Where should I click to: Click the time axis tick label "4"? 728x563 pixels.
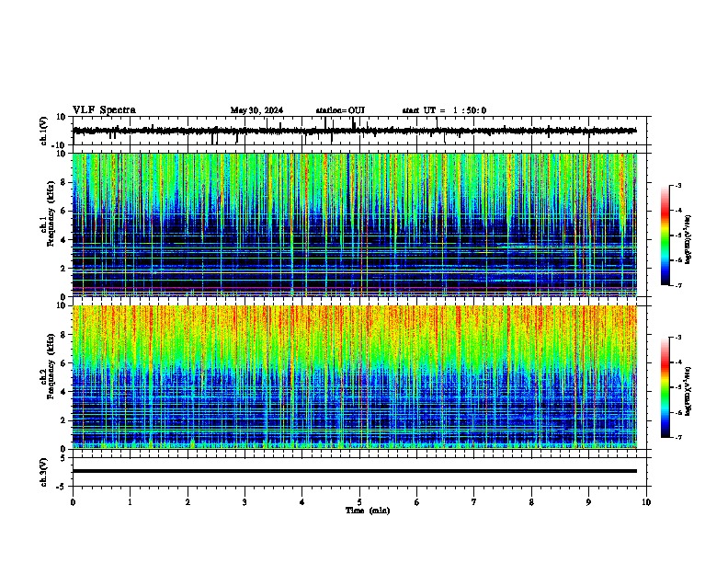pyautogui.click(x=302, y=502)
